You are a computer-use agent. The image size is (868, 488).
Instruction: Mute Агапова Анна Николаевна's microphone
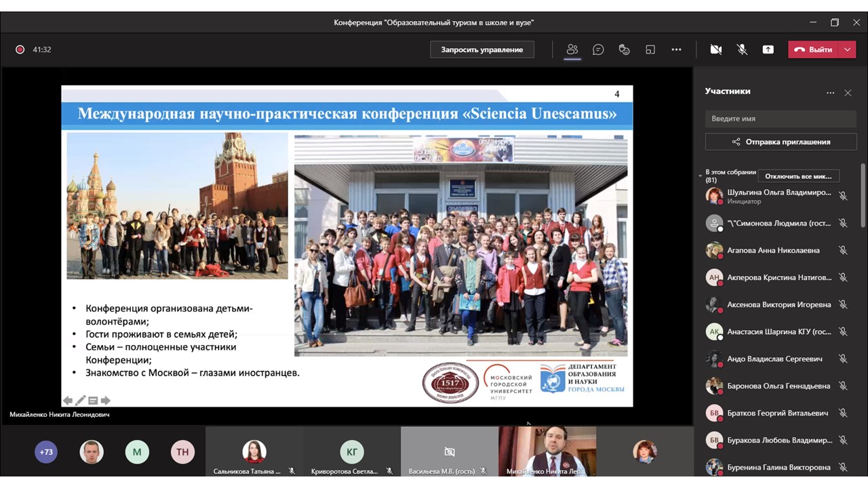[843, 250]
